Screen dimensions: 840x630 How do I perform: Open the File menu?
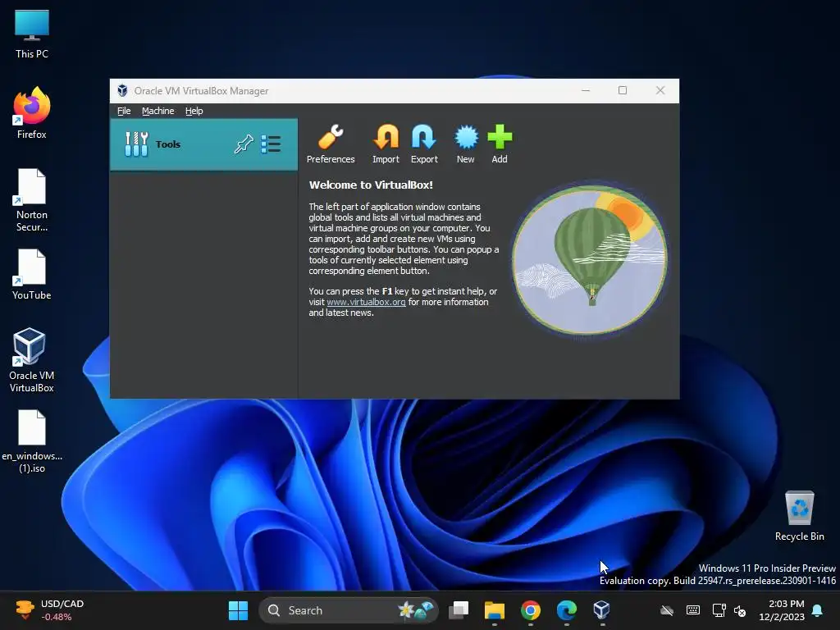[x=124, y=111]
